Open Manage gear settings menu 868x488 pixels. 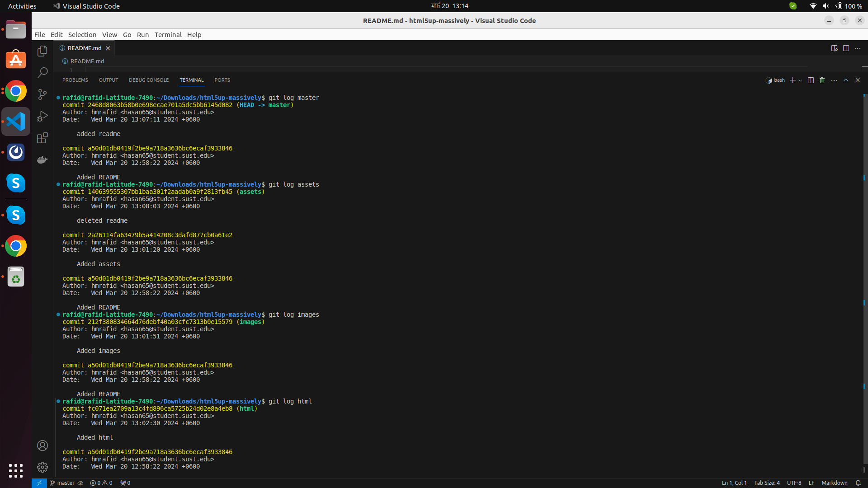pos(42,467)
